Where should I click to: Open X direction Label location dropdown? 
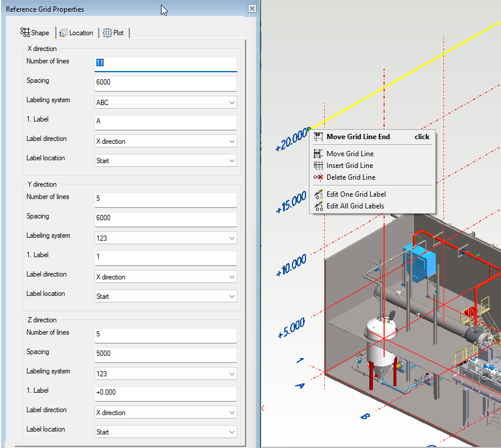coord(166,161)
